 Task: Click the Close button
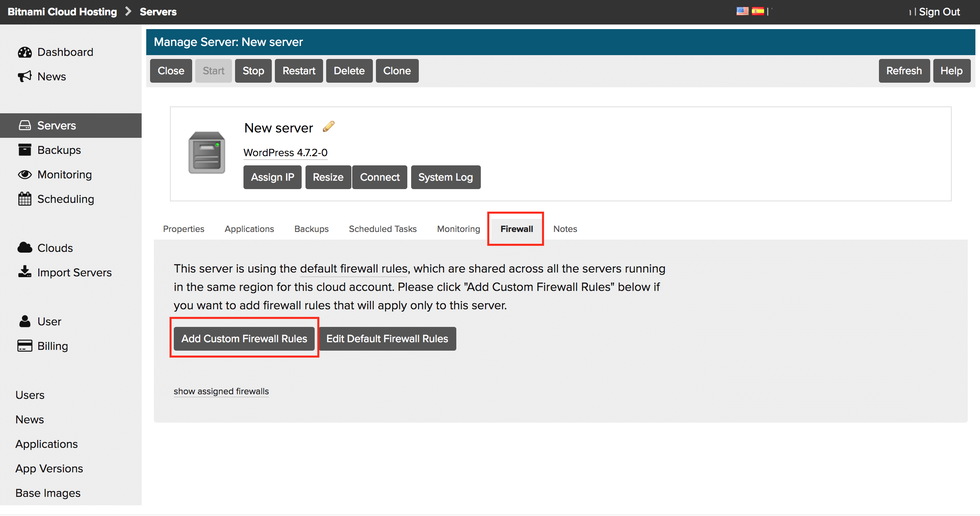[171, 71]
